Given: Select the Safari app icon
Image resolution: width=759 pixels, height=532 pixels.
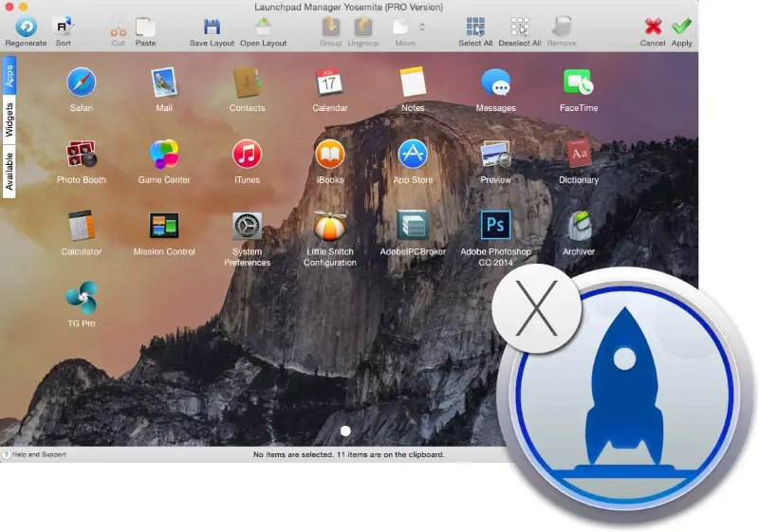Looking at the screenshot, I should point(82,83).
